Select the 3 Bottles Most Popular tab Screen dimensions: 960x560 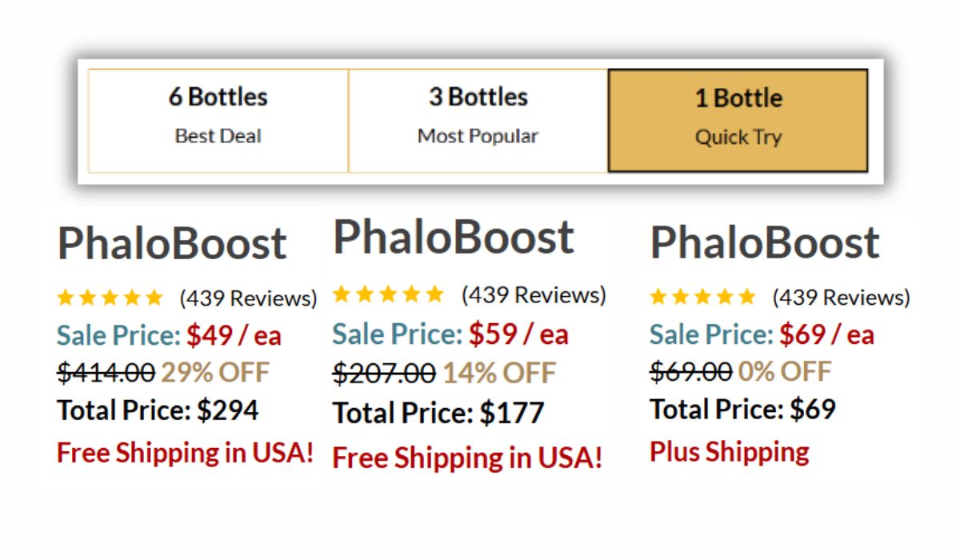[x=478, y=120]
